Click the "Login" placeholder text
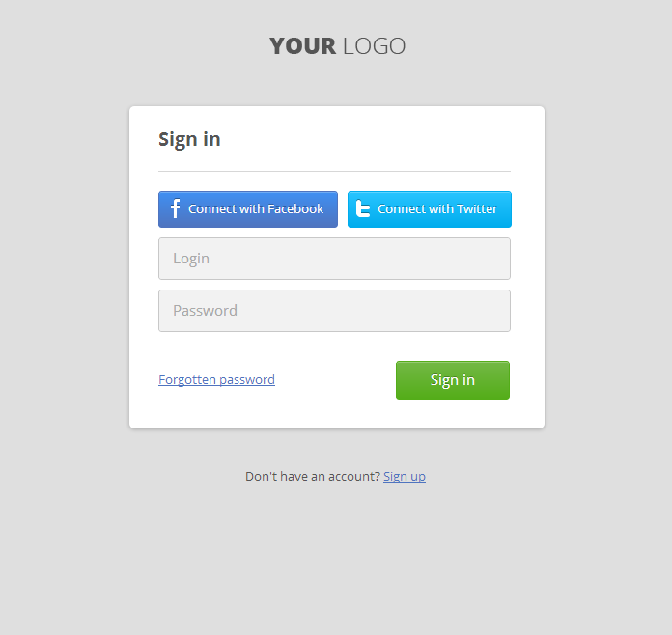The height and width of the screenshot is (635, 672). 191,259
